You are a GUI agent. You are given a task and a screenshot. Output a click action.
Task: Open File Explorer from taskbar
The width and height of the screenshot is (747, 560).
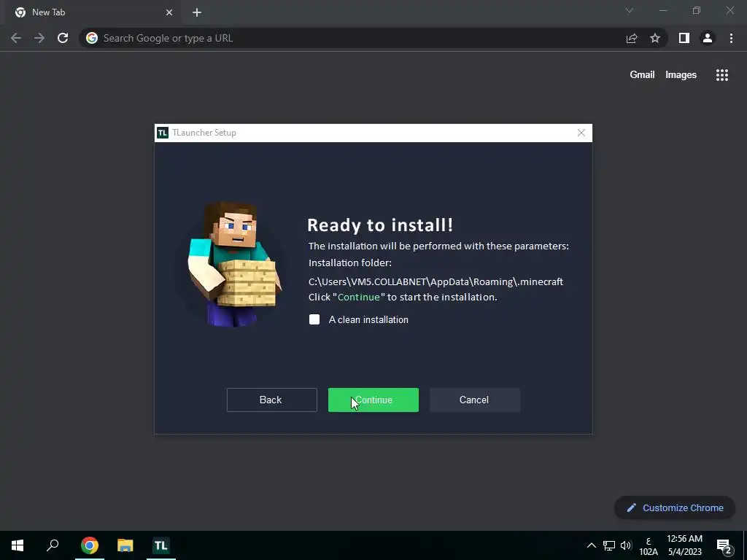pos(125,545)
